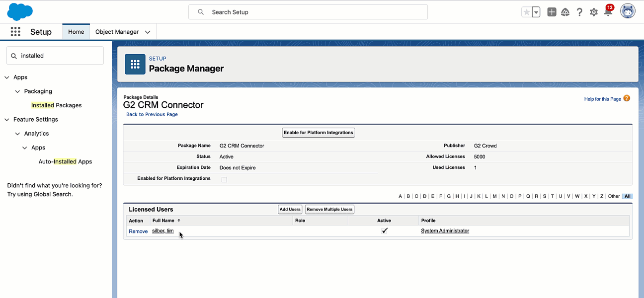Filter licensed users by letter A
Screen dimensions: 644x298
tap(401, 196)
